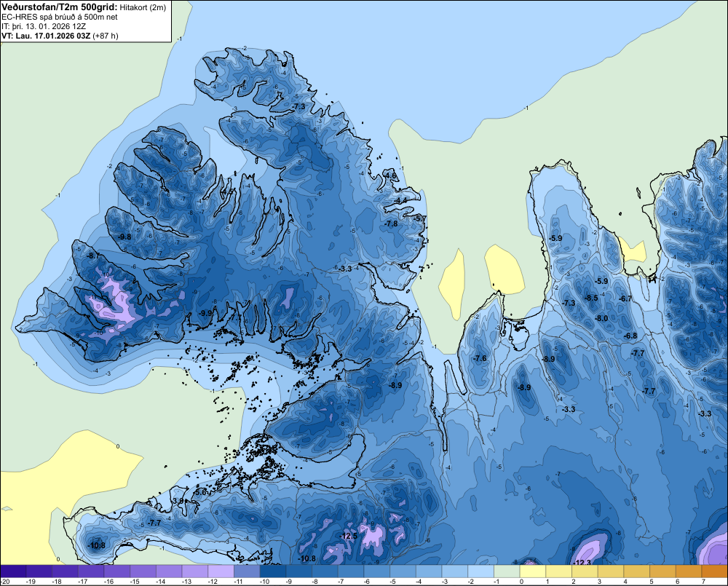This screenshot has height=586, width=728.
Task: Click the -12.3 temperature value on the map
Action: click(582, 563)
